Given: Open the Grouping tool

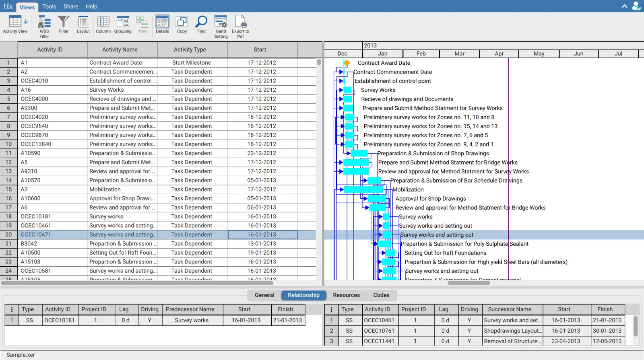Looking at the screenshot, I should [x=123, y=25].
